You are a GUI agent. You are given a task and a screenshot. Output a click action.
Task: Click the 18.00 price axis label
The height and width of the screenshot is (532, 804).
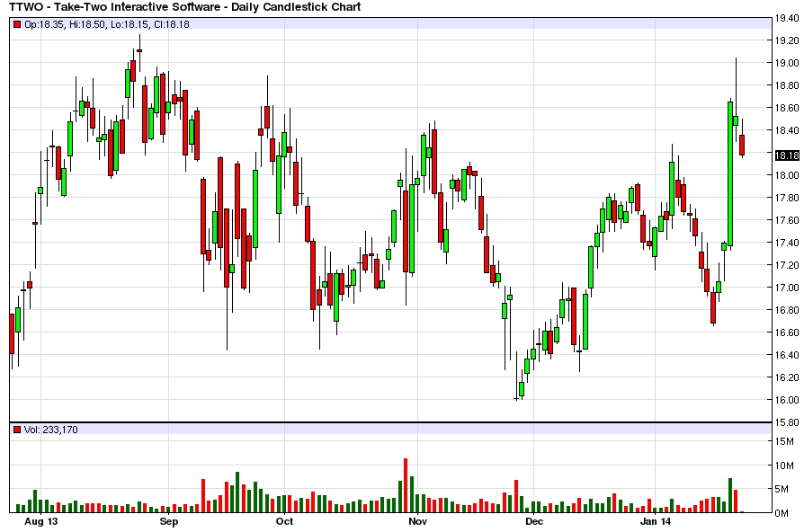pos(787,175)
